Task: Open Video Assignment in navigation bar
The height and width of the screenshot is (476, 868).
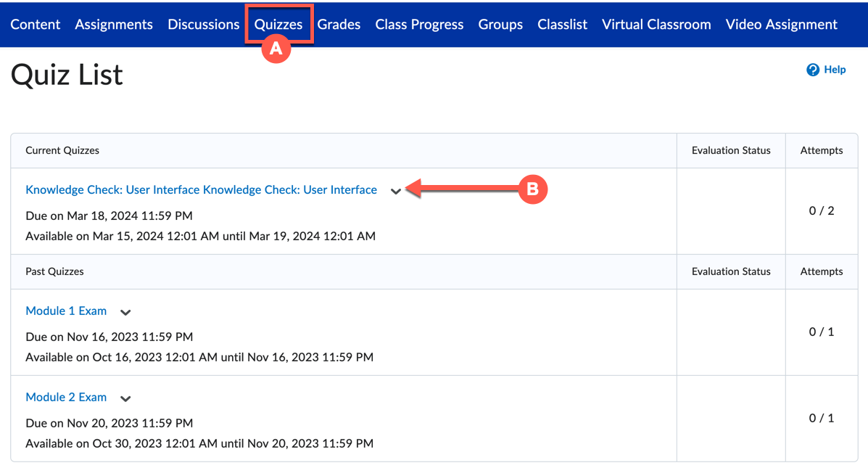Action: tap(781, 24)
